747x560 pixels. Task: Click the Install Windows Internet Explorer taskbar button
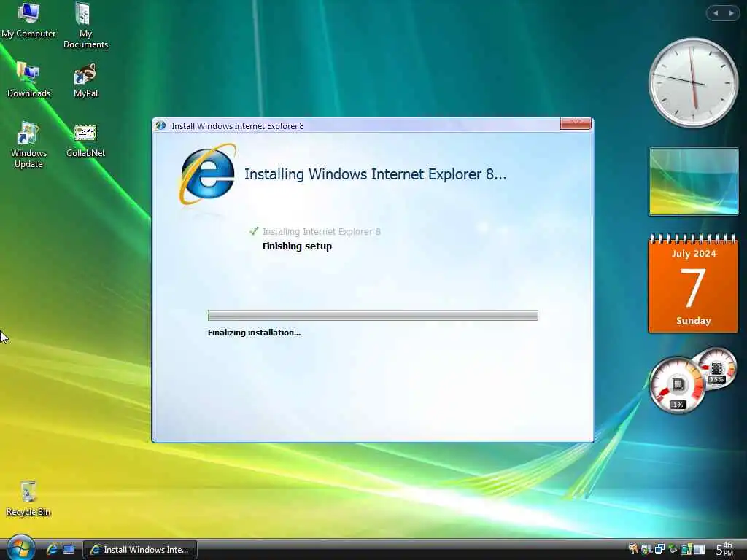tap(140, 550)
